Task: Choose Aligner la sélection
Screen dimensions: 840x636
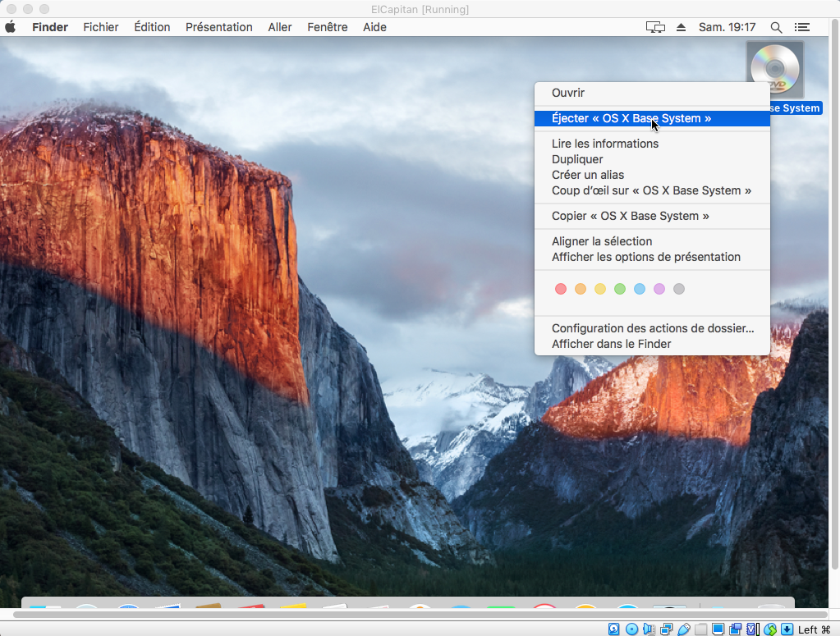Action: click(652, 241)
